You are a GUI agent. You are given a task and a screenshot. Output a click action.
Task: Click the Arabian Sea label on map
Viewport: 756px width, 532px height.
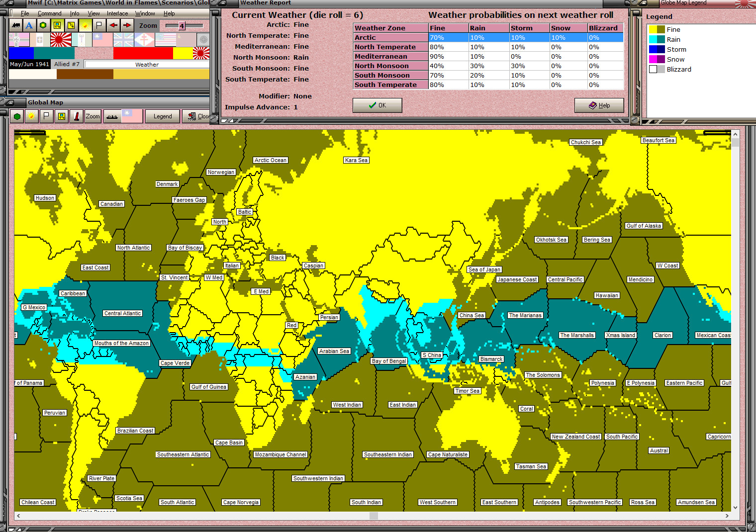click(x=334, y=351)
